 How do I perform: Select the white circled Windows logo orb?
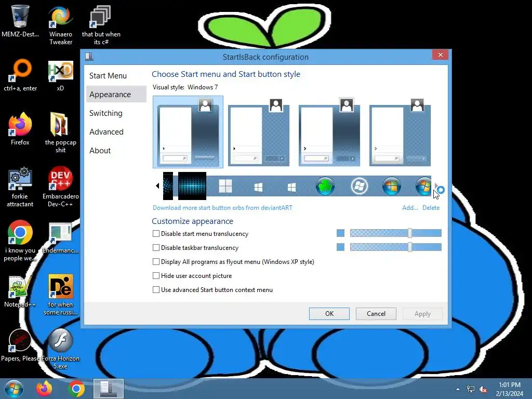pyautogui.click(x=359, y=187)
